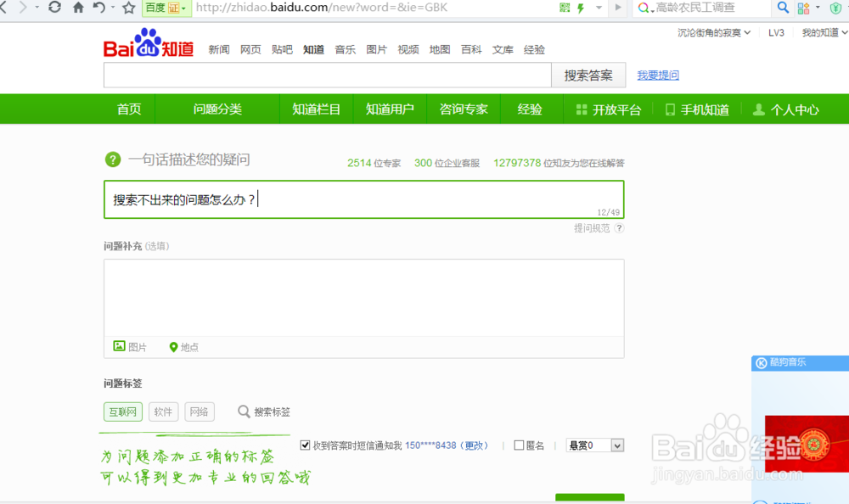Click the 音乐 top link
849x504 pixels.
[x=345, y=50]
